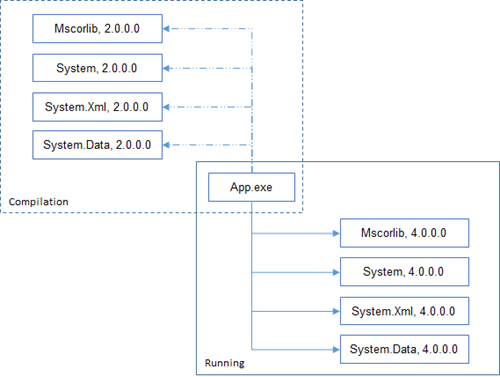
Task: Select the System.Xml, 4.0.0.0 box
Action: [x=404, y=311]
